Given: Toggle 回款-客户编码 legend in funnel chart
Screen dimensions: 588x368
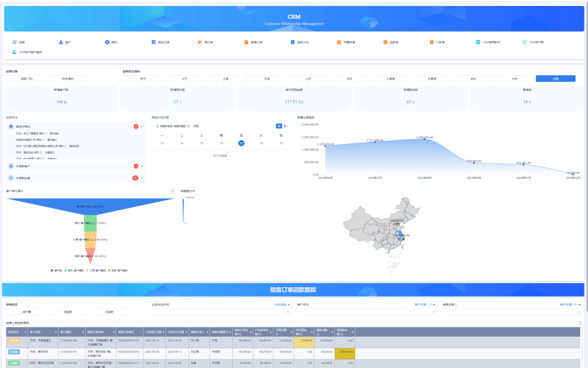Looking at the screenshot, I should pos(119,270).
